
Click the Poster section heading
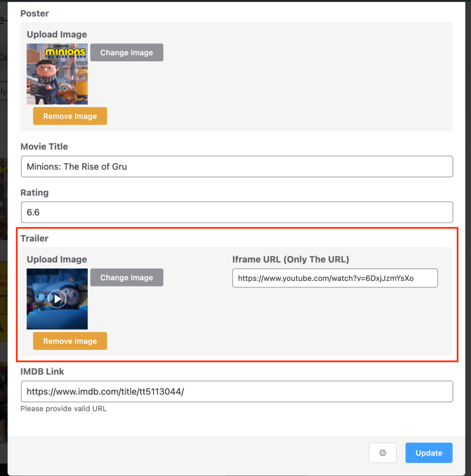(34, 13)
